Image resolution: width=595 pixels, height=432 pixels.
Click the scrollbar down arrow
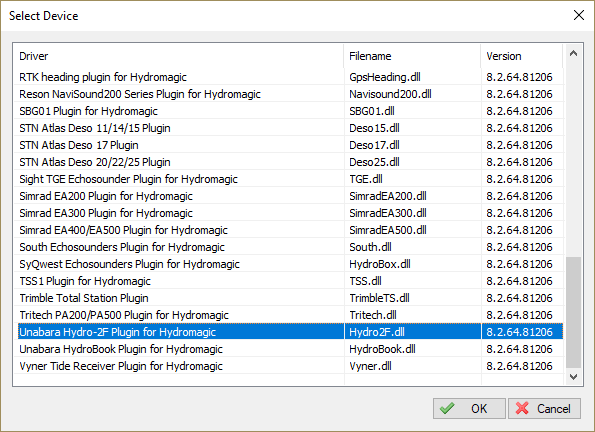tap(573, 377)
